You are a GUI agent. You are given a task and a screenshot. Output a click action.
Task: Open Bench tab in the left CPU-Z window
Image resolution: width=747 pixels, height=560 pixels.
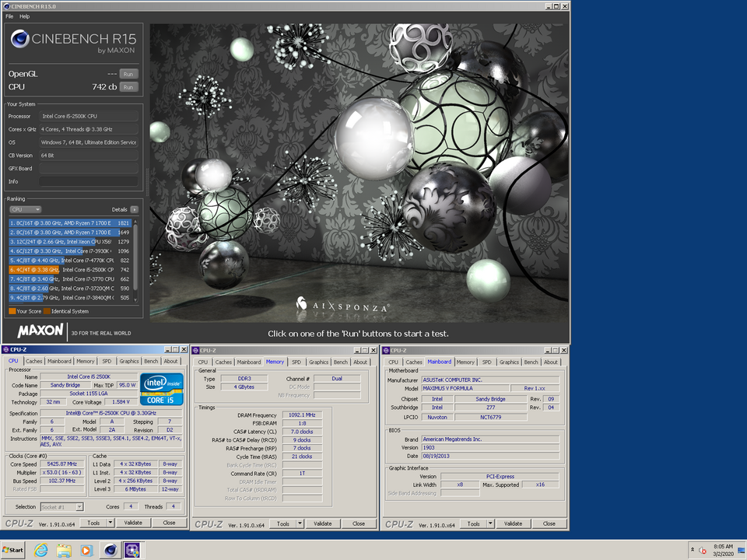click(151, 362)
